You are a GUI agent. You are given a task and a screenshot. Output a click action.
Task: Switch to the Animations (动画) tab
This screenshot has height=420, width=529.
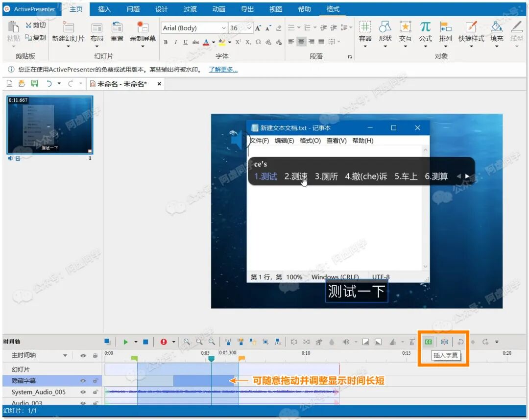click(218, 9)
